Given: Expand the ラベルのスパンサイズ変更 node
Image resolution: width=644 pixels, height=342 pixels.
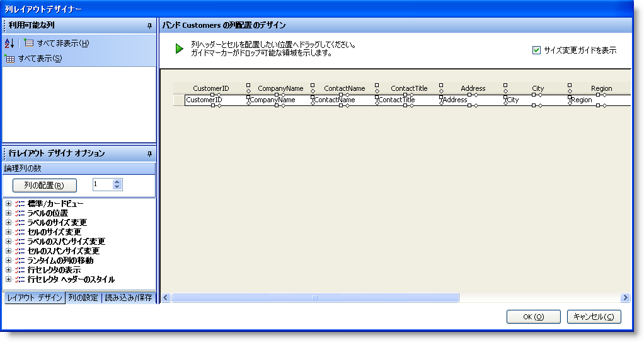Looking at the screenshot, I should [8, 241].
